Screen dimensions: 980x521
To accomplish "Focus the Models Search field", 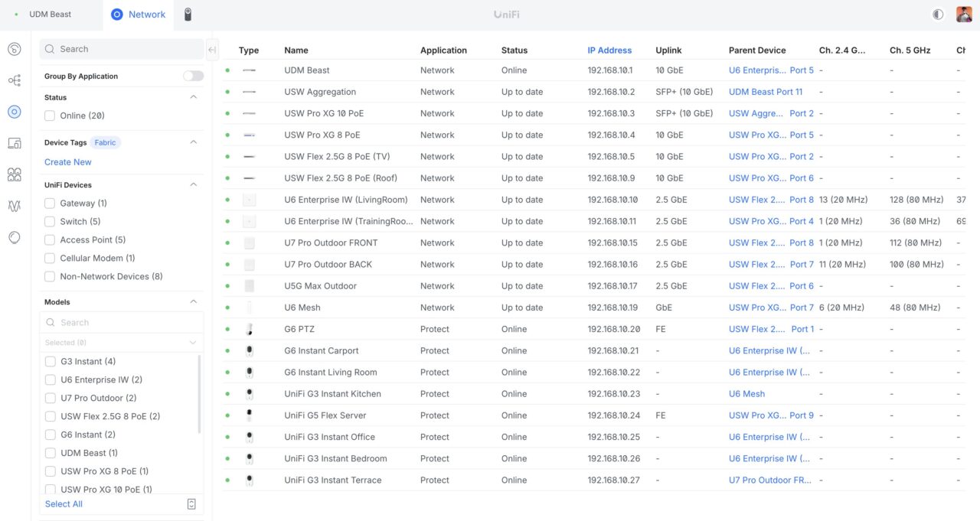I will pyautogui.click(x=122, y=323).
